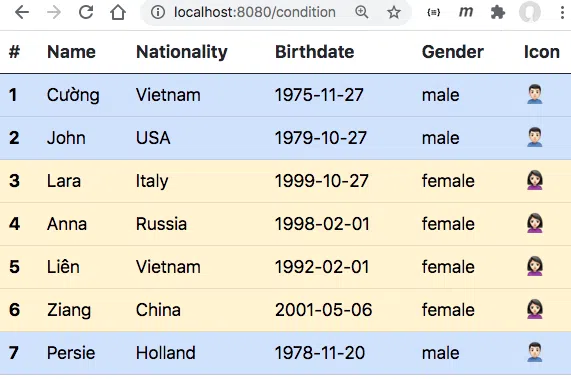The height and width of the screenshot is (379, 571).
Task: Click row number 1
Action: [x=13, y=95]
